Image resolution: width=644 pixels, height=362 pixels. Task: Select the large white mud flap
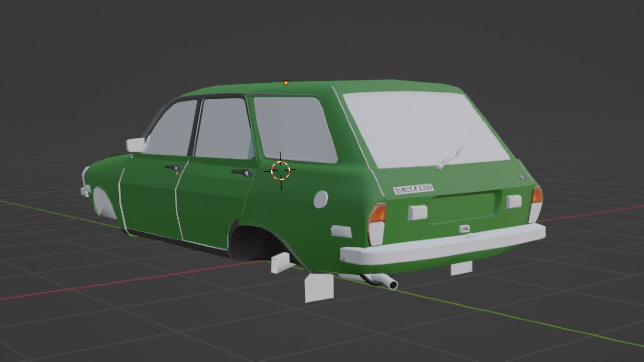[318, 287]
